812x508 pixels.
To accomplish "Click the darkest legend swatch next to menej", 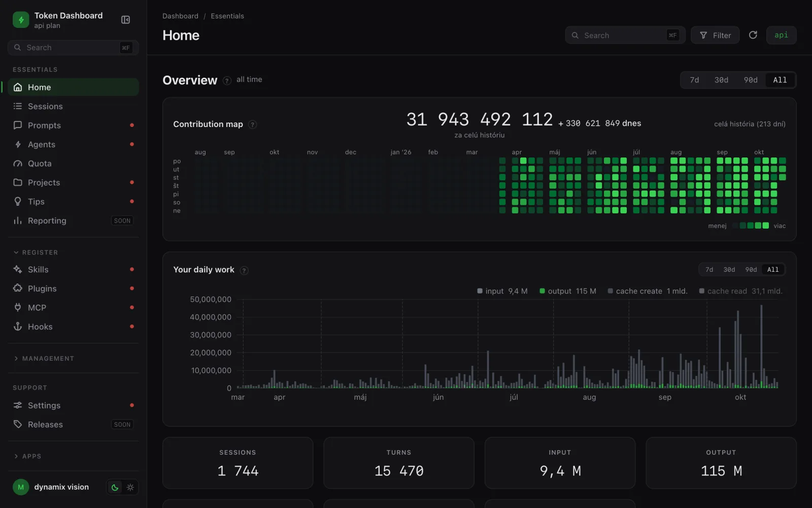I will coord(735,226).
